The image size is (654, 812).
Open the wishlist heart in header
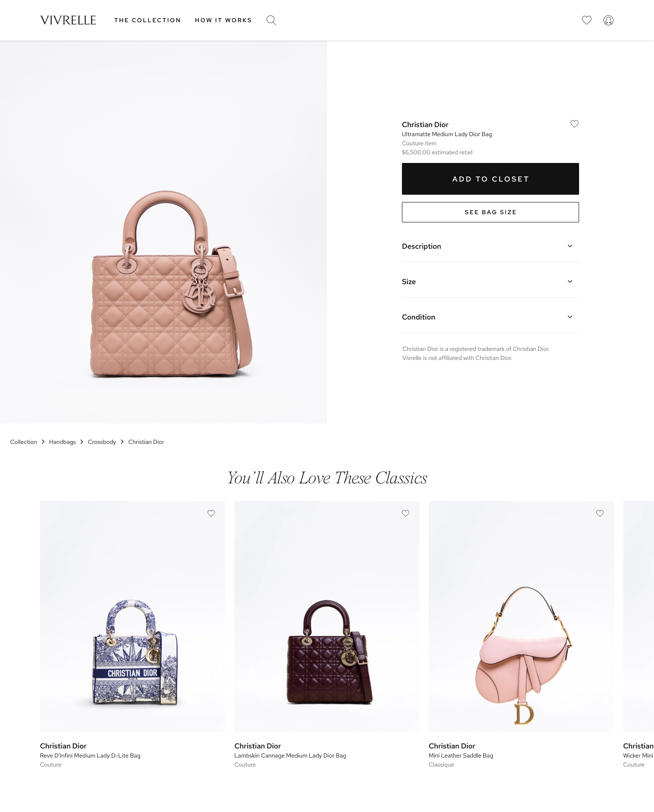point(587,20)
